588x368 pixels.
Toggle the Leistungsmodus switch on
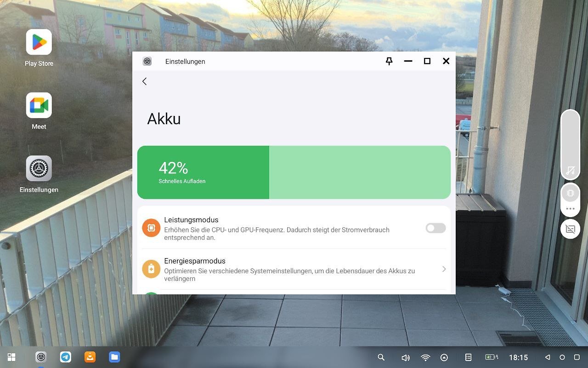[435, 228]
